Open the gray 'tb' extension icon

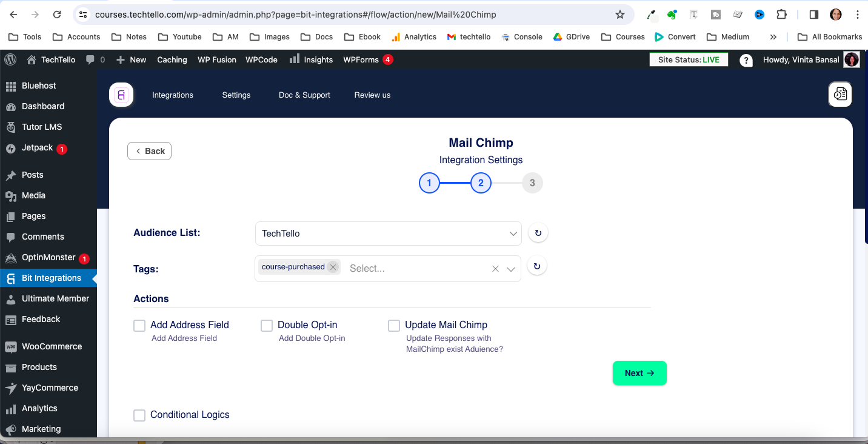point(716,15)
